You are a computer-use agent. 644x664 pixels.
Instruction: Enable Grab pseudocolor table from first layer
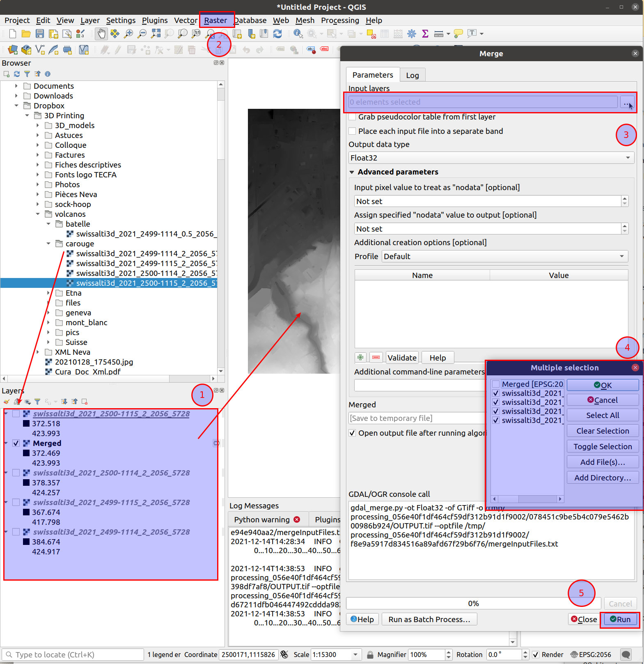point(352,117)
